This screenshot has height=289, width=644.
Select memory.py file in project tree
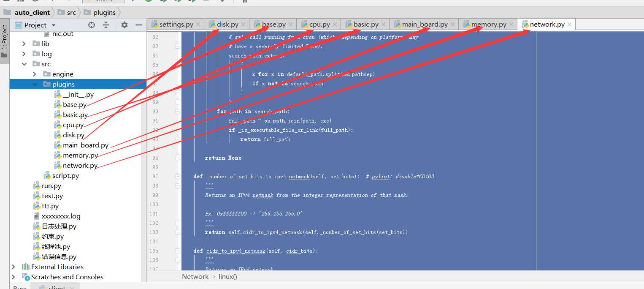80,155
